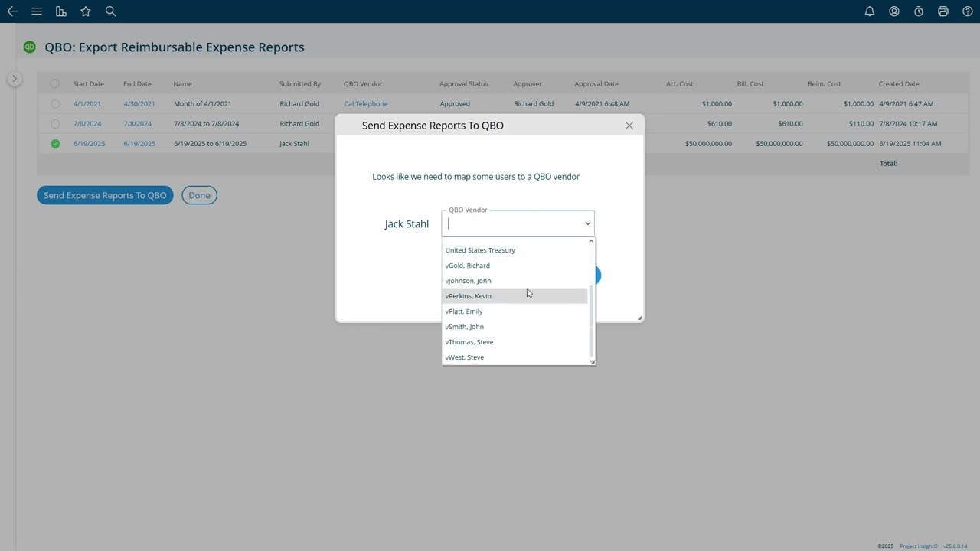
Task: Choose vPerkins, Kevin from list
Action: [x=514, y=296]
